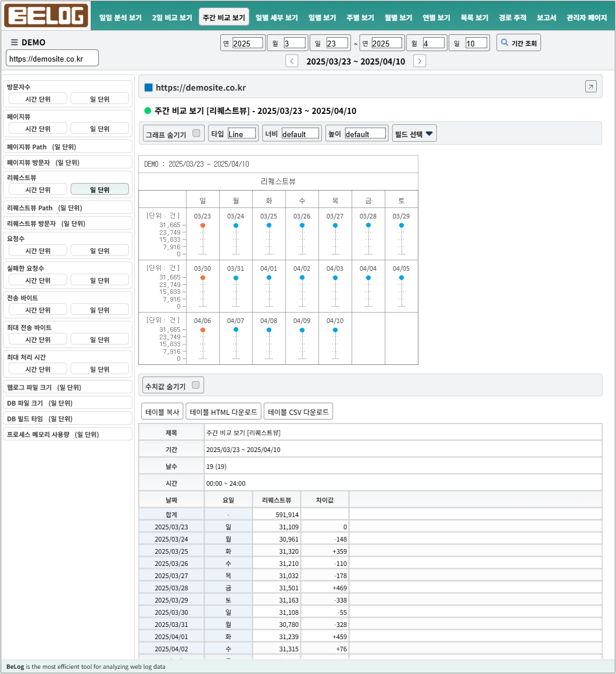Open the 주별 보기 tab

tap(360, 17)
